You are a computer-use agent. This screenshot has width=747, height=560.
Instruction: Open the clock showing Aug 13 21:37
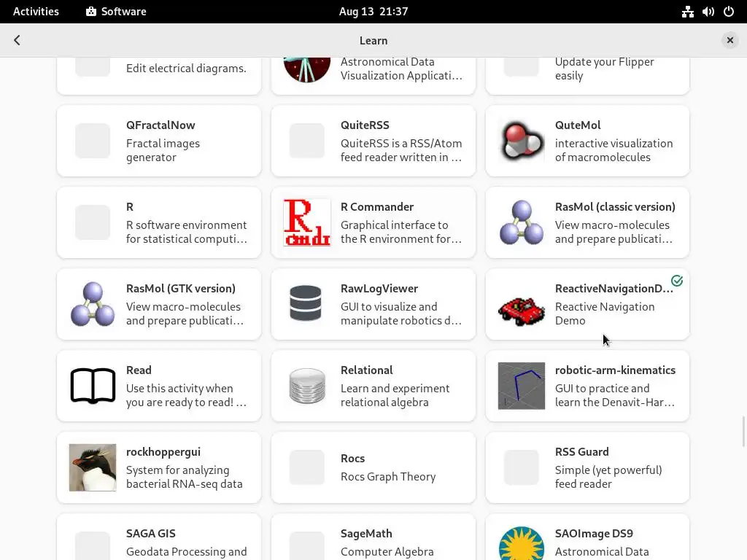(x=373, y=12)
